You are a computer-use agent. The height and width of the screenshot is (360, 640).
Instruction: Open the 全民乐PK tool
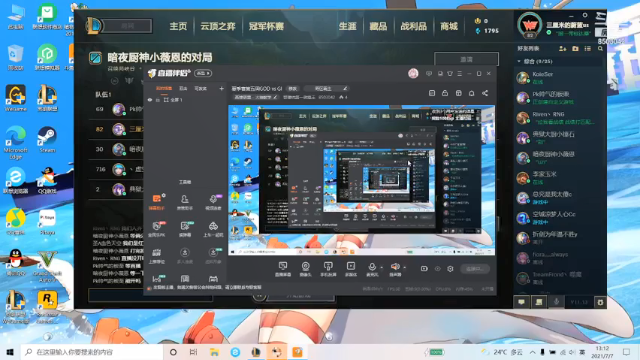[157, 229]
